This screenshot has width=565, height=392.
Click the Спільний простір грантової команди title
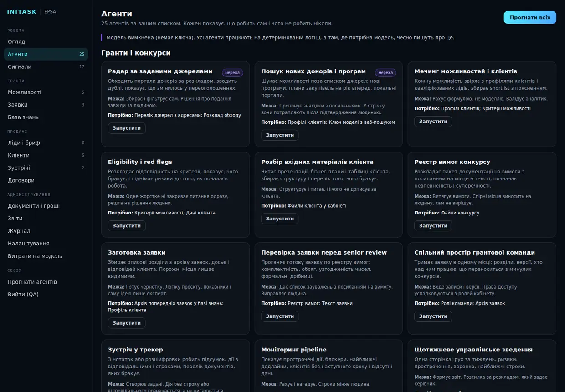pyautogui.click(x=475, y=252)
